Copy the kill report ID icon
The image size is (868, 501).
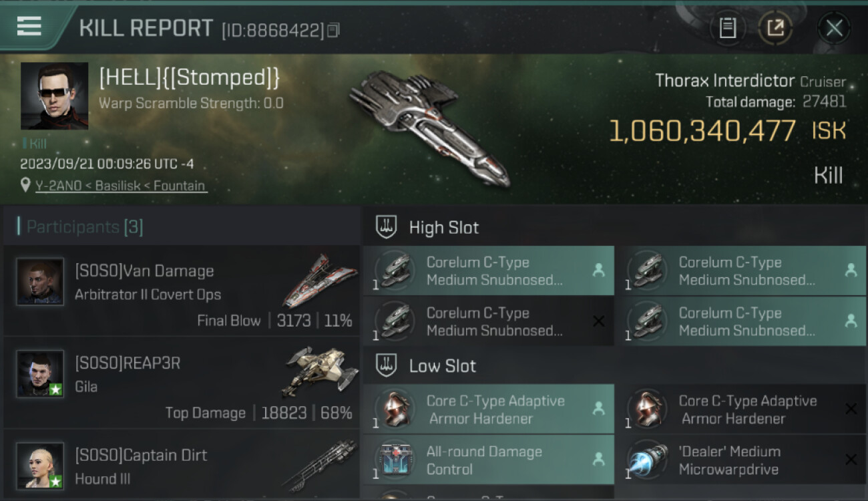click(333, 30)
